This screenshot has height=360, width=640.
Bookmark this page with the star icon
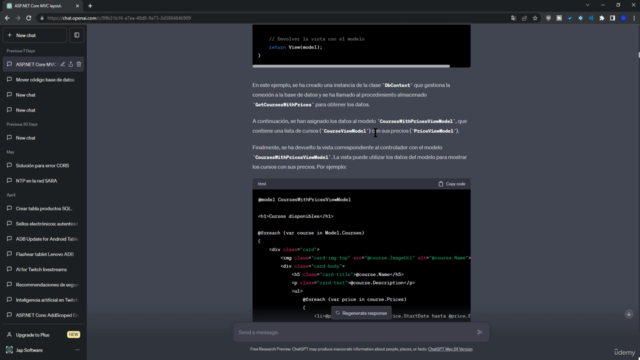[535, 18]
